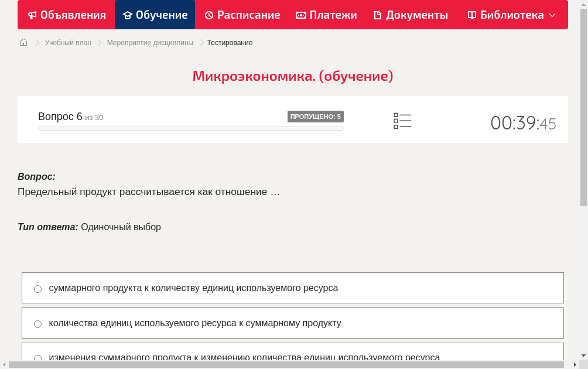The height and width of the screenshot is (369, 588).
Task: Click the document icon on Документы
Action: [378, 15]
